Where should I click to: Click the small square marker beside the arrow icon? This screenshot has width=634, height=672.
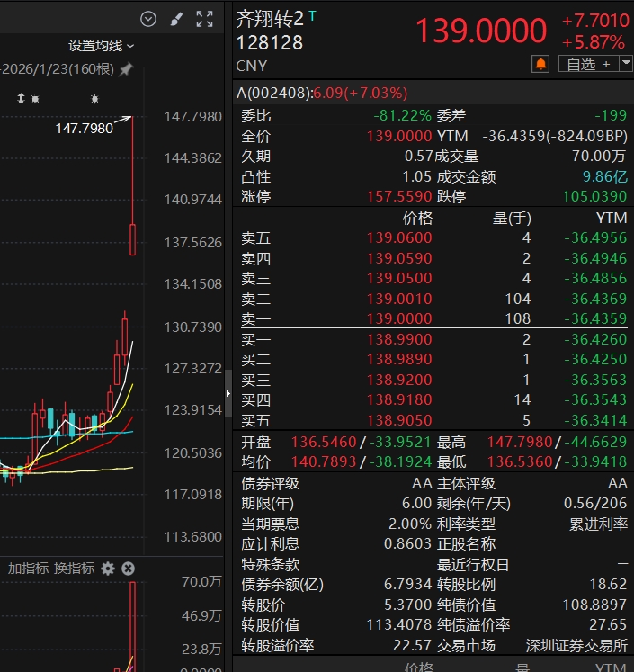[x=36, y=100]
